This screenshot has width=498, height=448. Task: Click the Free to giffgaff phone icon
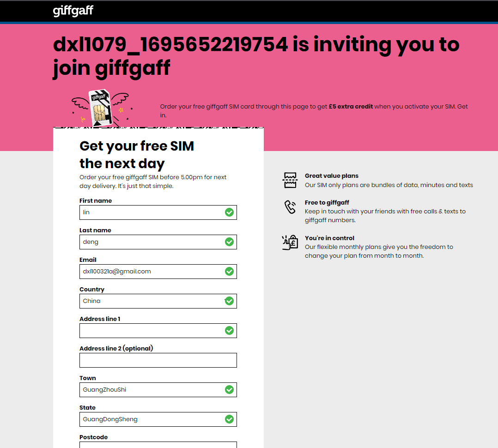point(290,207)
